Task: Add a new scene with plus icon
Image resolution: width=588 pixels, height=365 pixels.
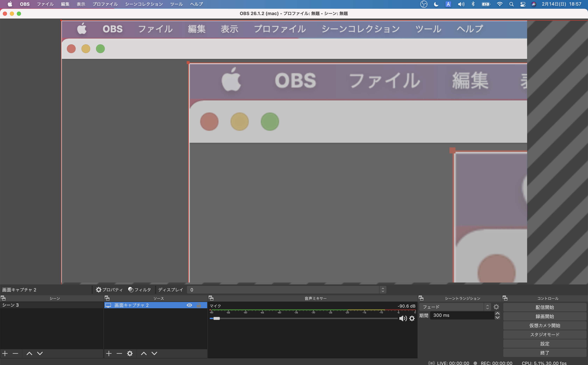Action: [5, 353]
